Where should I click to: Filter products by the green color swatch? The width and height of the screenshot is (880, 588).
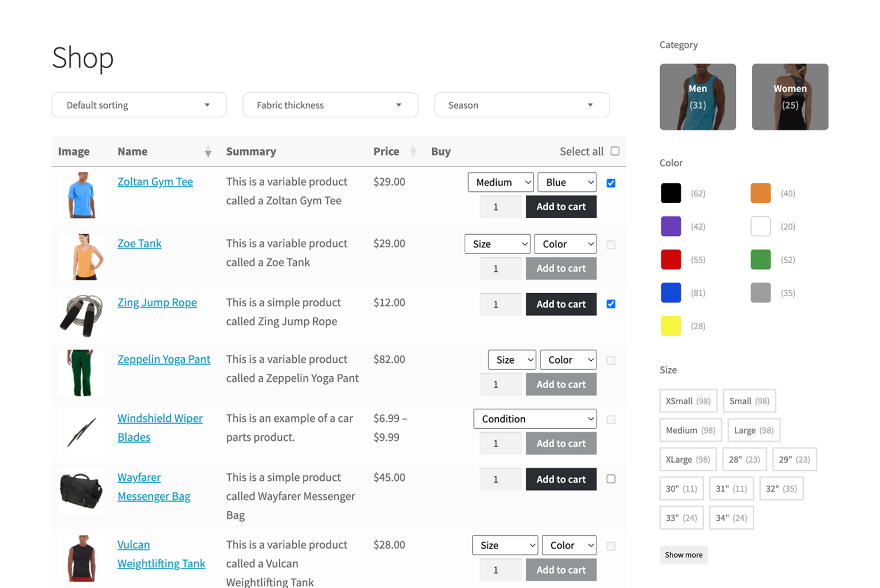[760, 259]
